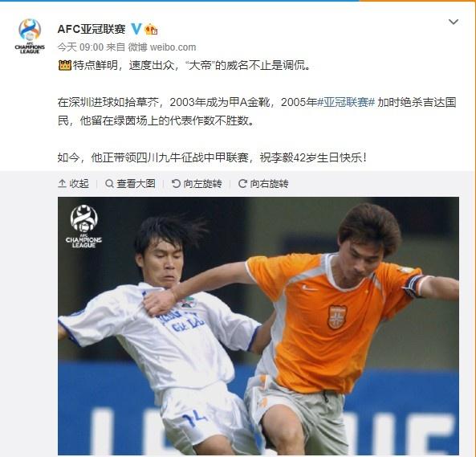This screenshot has width=476, height=457.
Task: Click the rotate-left arrow icon
Action: point(176,183)
